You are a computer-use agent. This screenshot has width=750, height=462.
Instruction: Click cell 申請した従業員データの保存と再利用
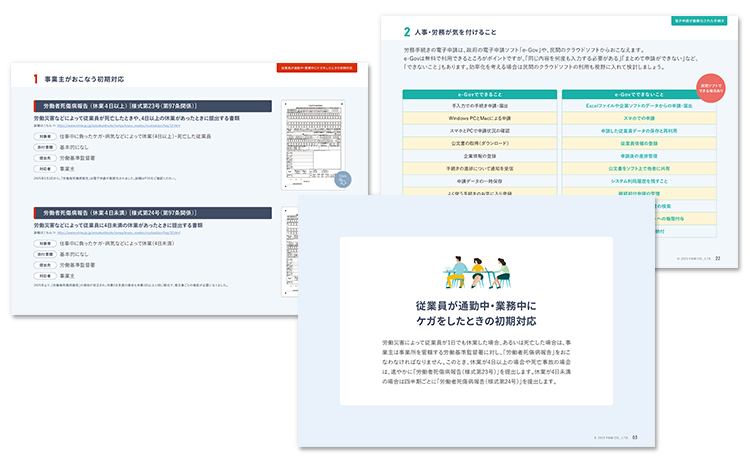coord(639,131)
